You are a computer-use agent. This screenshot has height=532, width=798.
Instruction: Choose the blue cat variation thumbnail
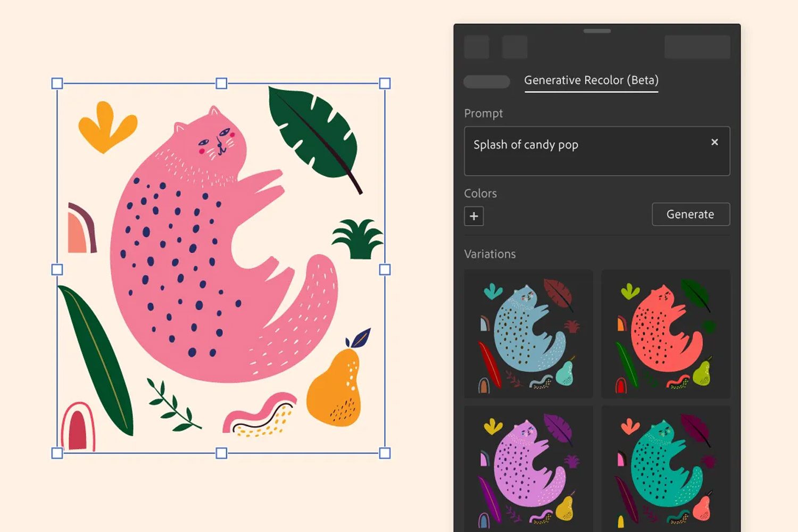coord(528,334)
